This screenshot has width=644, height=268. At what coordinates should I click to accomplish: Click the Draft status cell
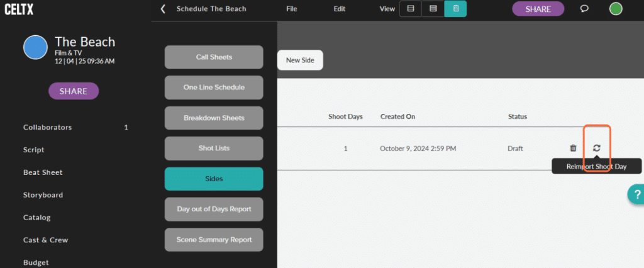516,148
